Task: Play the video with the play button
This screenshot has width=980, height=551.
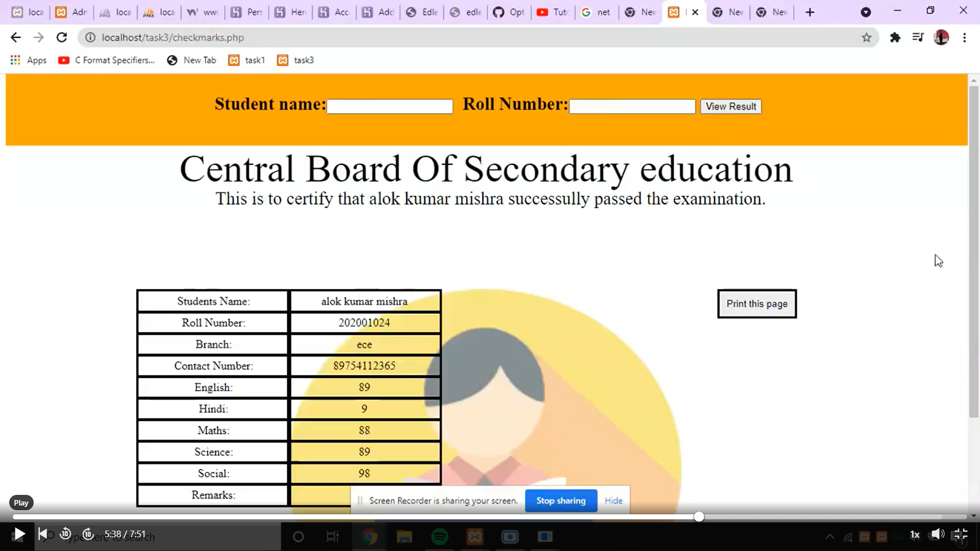Action: [x=19, y=534]
